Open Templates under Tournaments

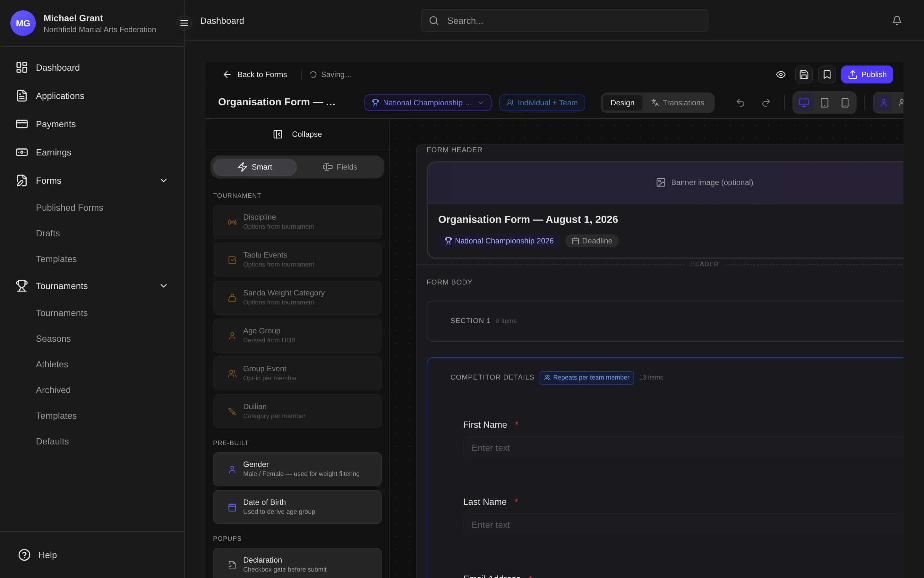pos(56,416)
